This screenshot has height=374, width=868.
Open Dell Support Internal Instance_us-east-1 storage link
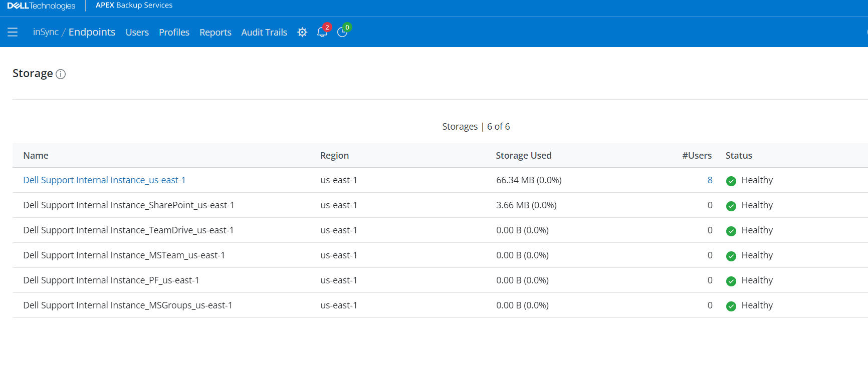[x=104, y=180]
